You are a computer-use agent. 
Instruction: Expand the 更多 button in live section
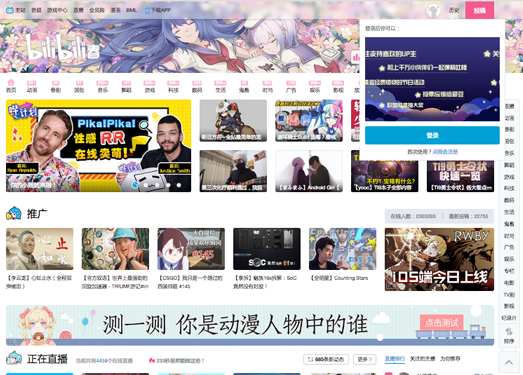pyautogui.click(x=365, y=359)
